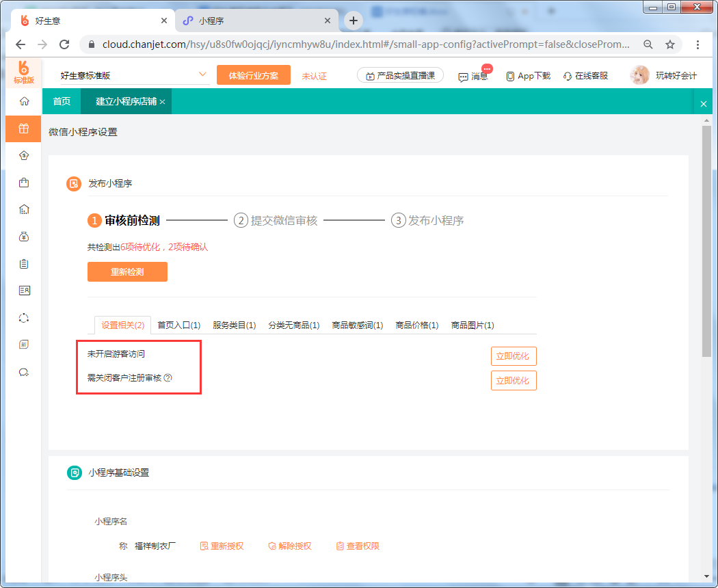Viewport: 718px width, 588px height.
Task: Click the 好生意 标准版 logo
Action: [24, 72]
